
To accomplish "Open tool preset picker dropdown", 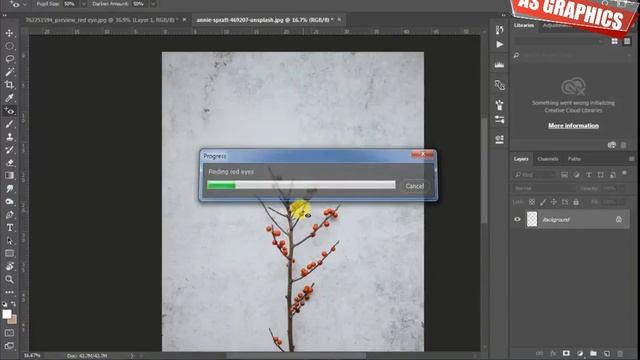I will (25, 4).
